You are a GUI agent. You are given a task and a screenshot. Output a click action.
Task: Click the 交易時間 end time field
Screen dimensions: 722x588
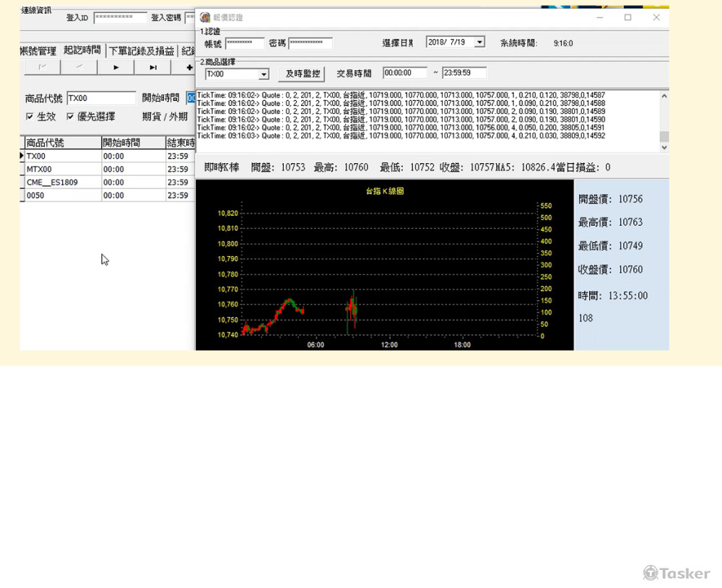[464, 73]
